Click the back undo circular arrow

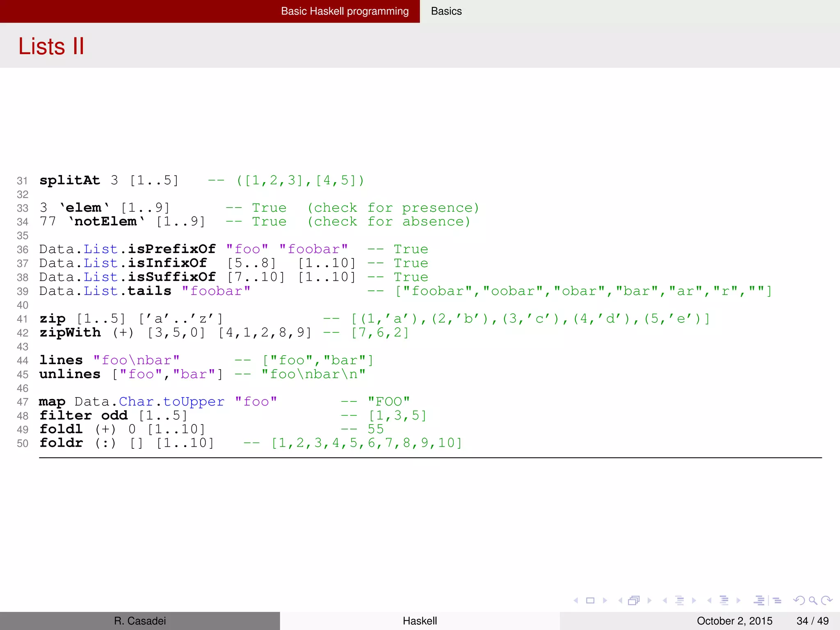799,600
